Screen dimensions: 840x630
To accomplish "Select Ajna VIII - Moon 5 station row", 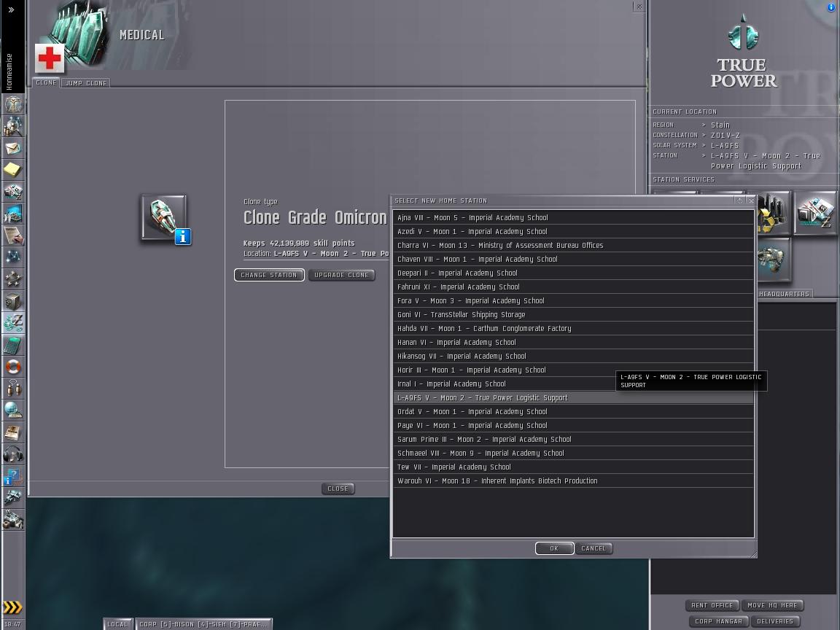I will 573,217.
